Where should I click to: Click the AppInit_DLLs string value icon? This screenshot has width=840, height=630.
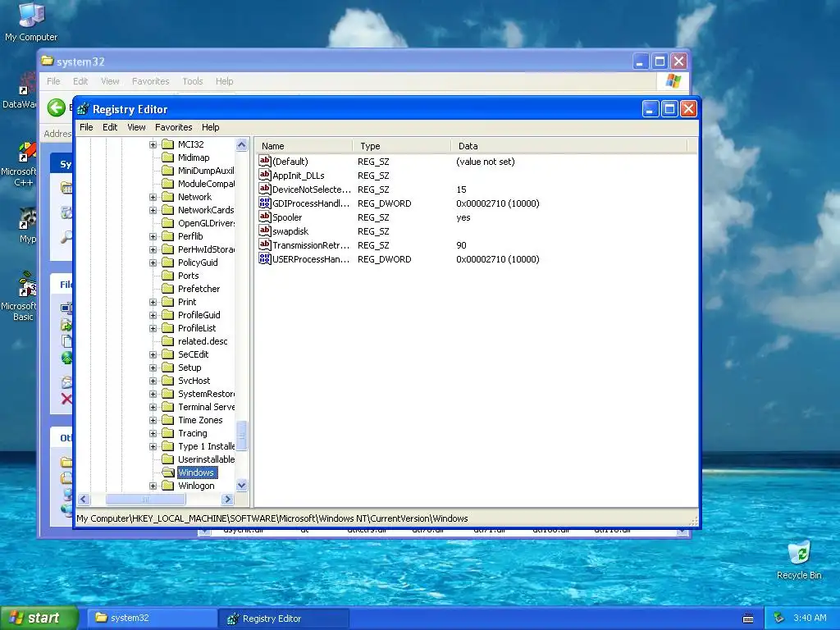point(265,175)
